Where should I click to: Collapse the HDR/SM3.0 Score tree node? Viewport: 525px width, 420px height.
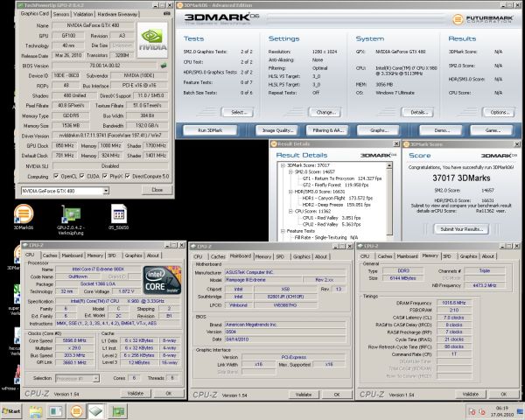[290, 192]
